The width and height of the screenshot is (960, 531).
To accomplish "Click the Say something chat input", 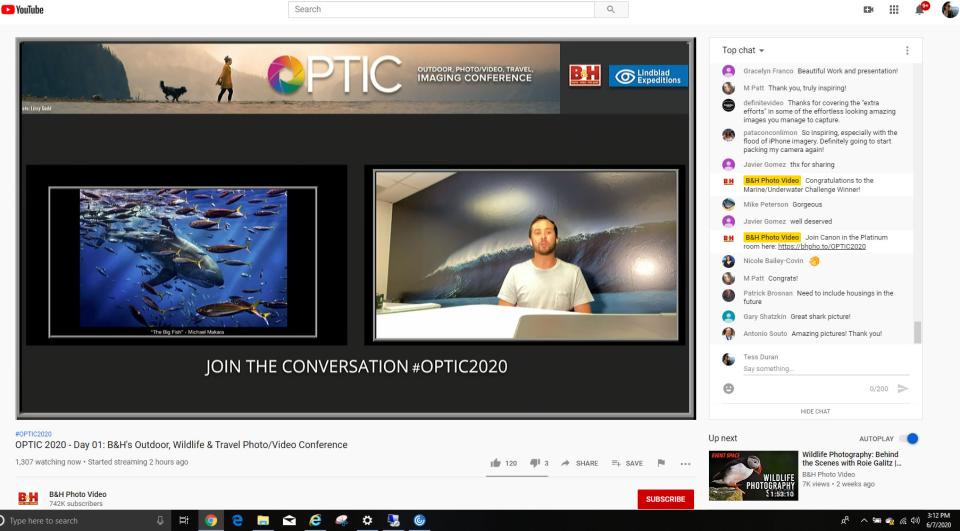I will coord(825,369).
